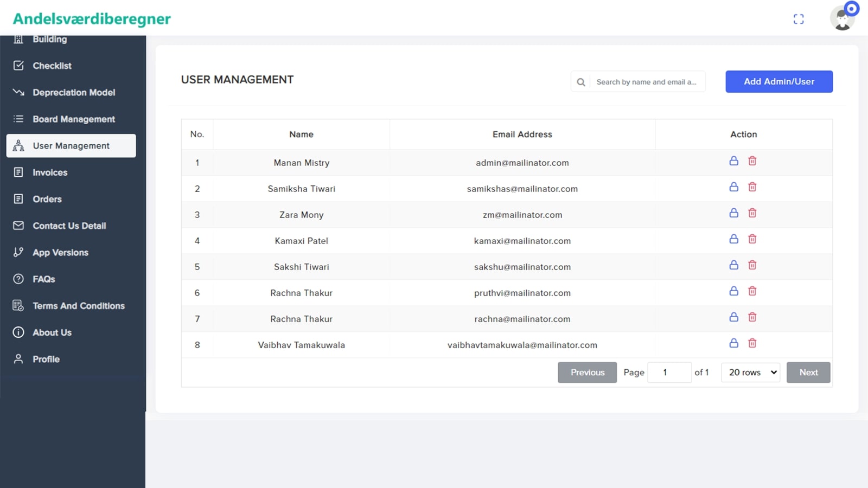Go to Invoices in sidebar
Viewport: 868px width, 488px height.
(50, 172)
